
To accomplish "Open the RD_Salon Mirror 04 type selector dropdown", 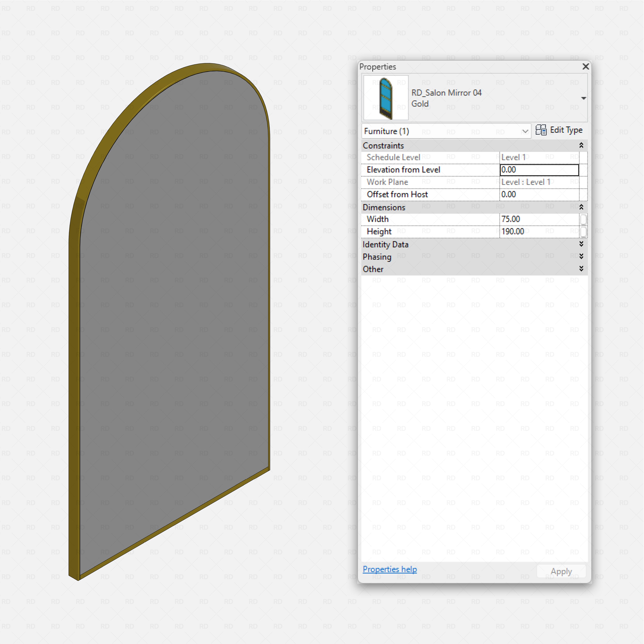I will point(584,98).
